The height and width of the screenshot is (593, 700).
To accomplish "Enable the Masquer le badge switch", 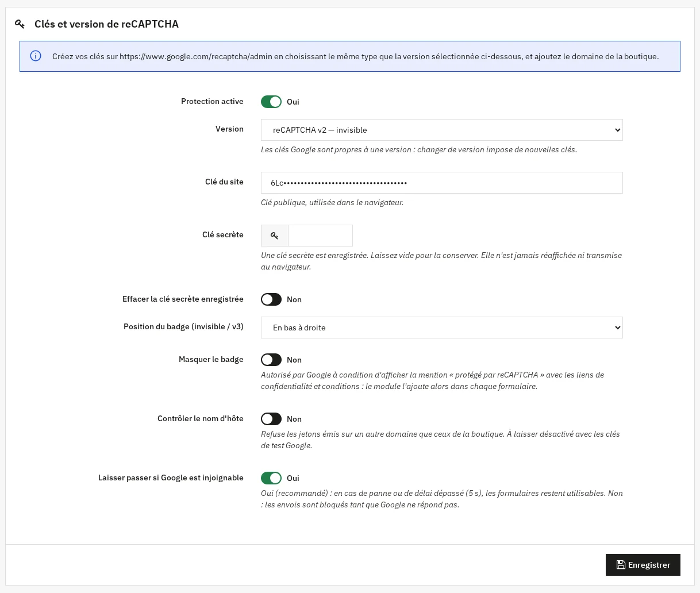I will point(271,360).
